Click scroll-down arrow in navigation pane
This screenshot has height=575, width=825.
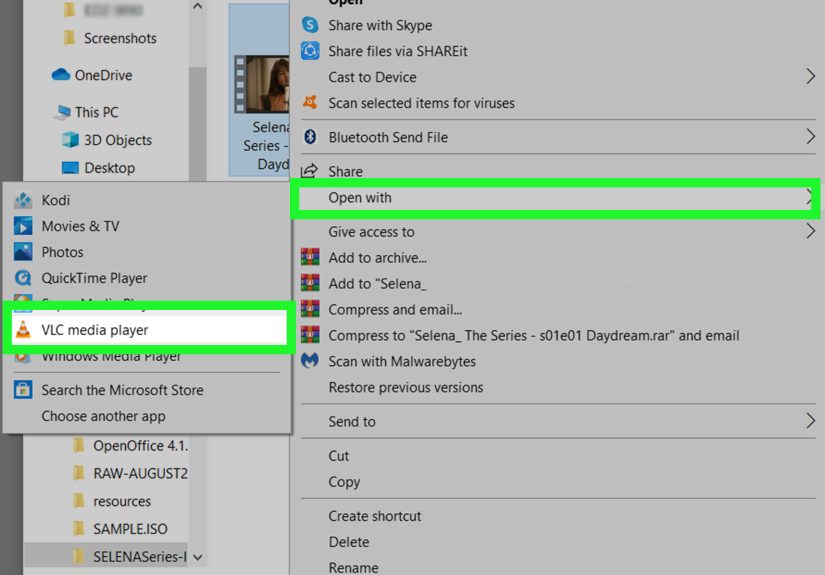coord(198,557)
